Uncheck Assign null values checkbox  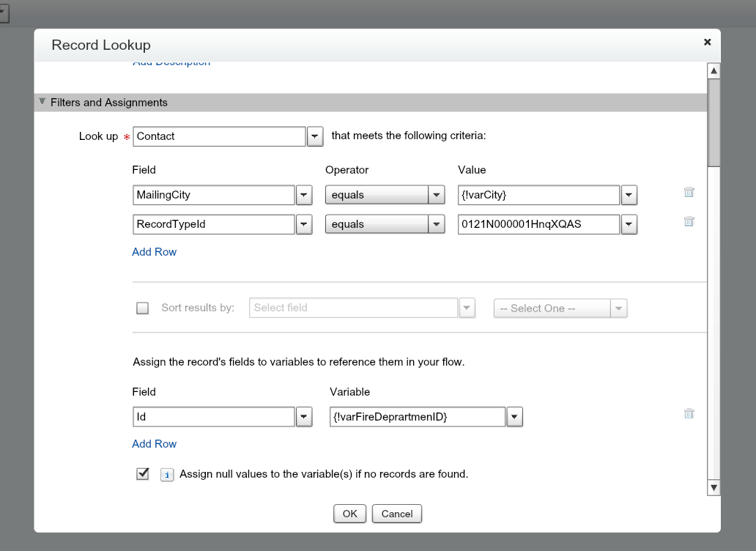coord(143,474)
